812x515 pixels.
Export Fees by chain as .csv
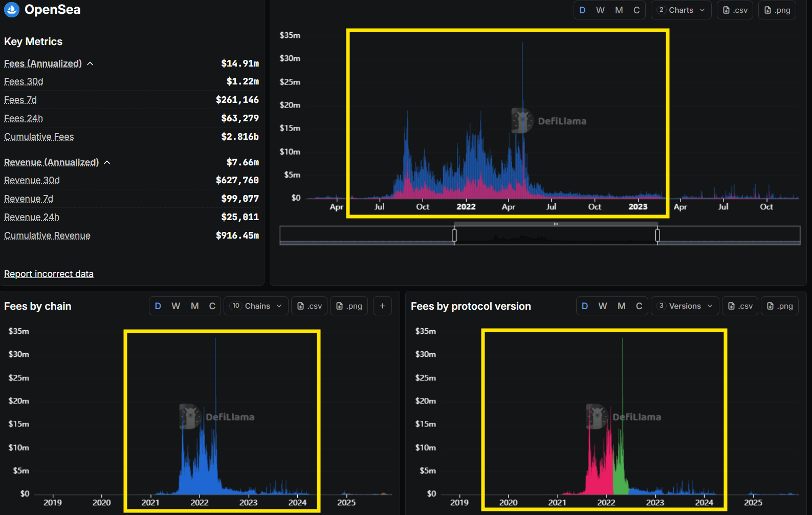[x=309, y=306]
